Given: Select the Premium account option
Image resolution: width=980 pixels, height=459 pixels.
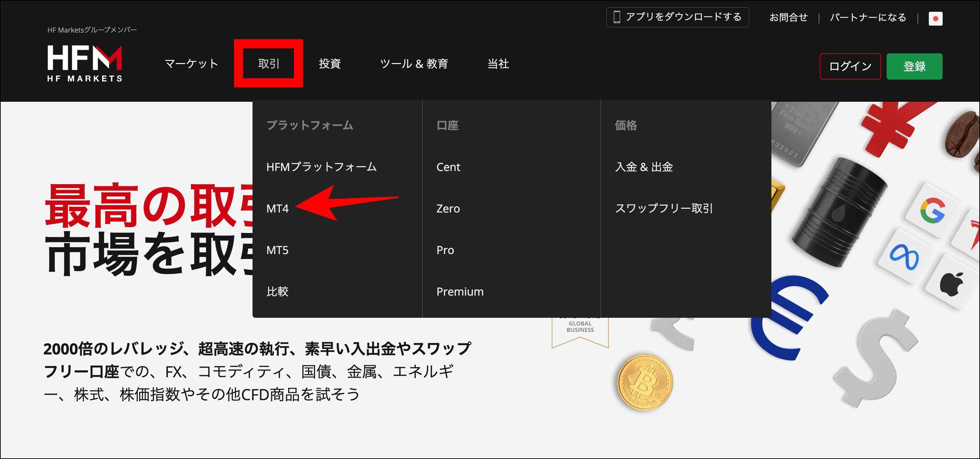Looking at the screenshot, I should (460, 291).
